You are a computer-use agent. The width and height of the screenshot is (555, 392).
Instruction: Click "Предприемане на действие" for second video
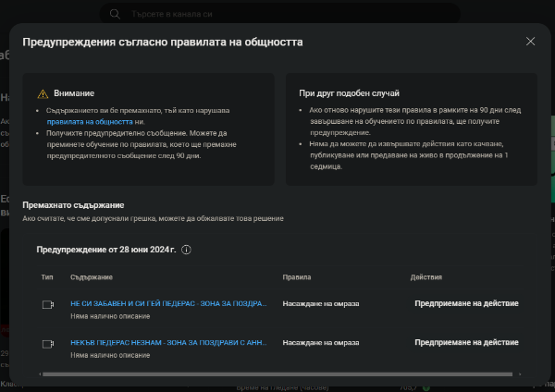466,342
